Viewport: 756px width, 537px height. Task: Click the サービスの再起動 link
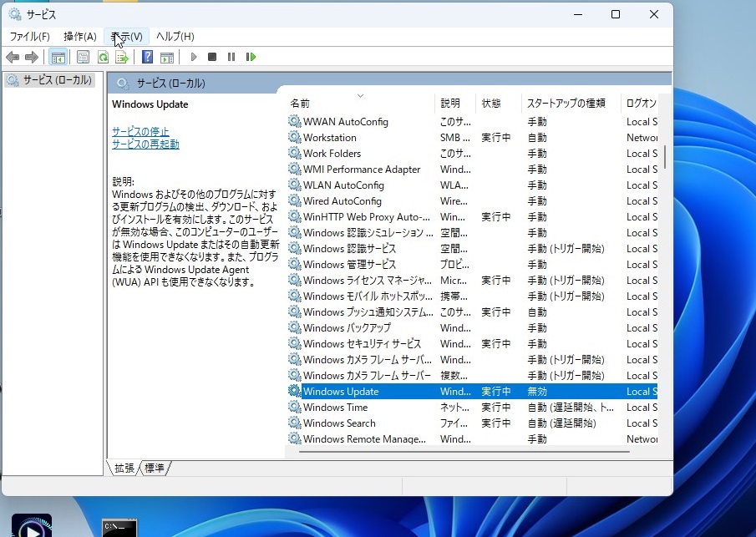coord(145,144)
